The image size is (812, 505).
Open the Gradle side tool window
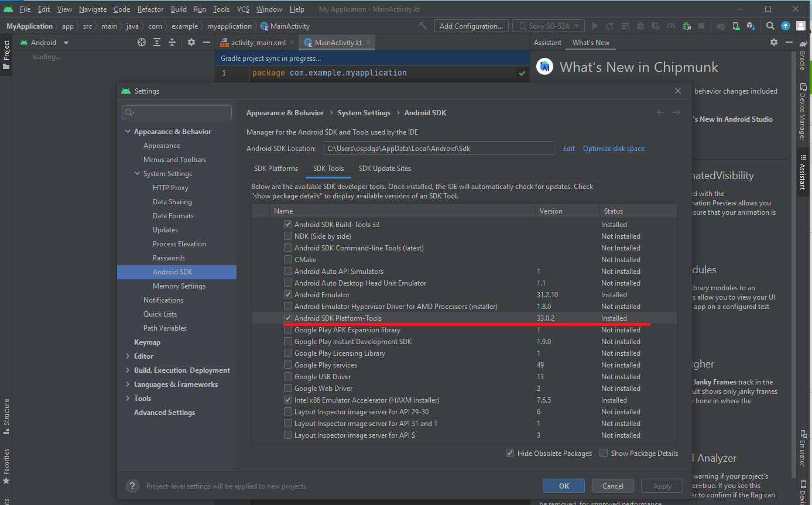(802, 57)
